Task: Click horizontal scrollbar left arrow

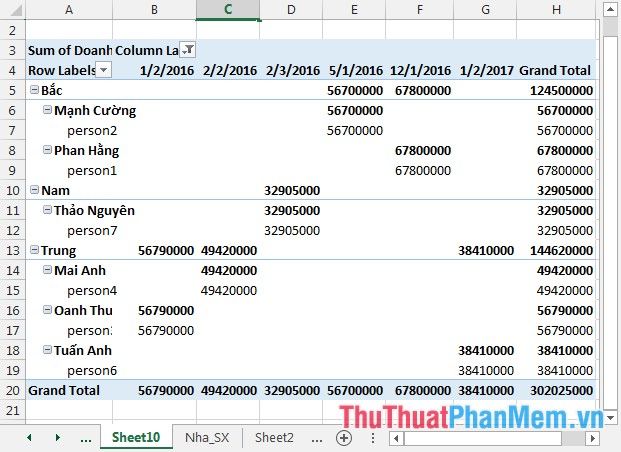Action: coord(396,438)
